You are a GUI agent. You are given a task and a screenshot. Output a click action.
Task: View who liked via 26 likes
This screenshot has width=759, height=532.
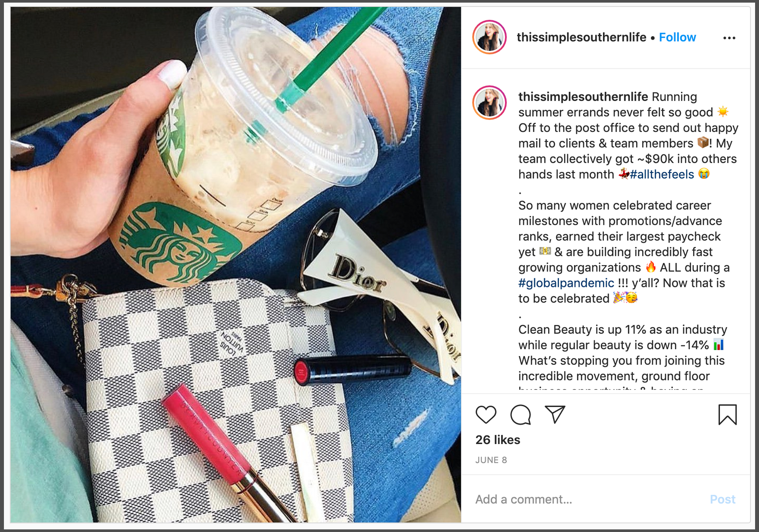pyautogui.click(x=498, y=440)
